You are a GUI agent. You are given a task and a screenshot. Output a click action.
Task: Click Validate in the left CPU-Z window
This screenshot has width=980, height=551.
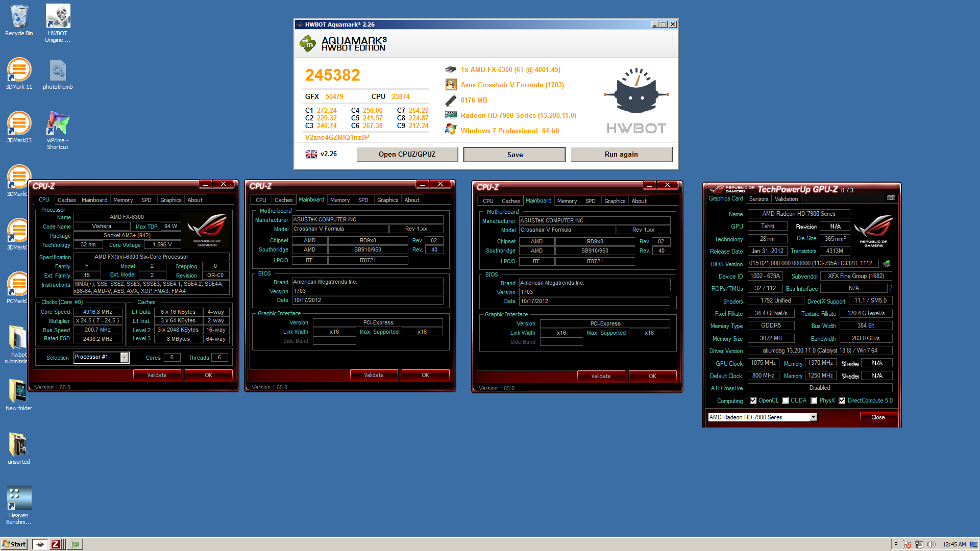(x=157, y=375)
